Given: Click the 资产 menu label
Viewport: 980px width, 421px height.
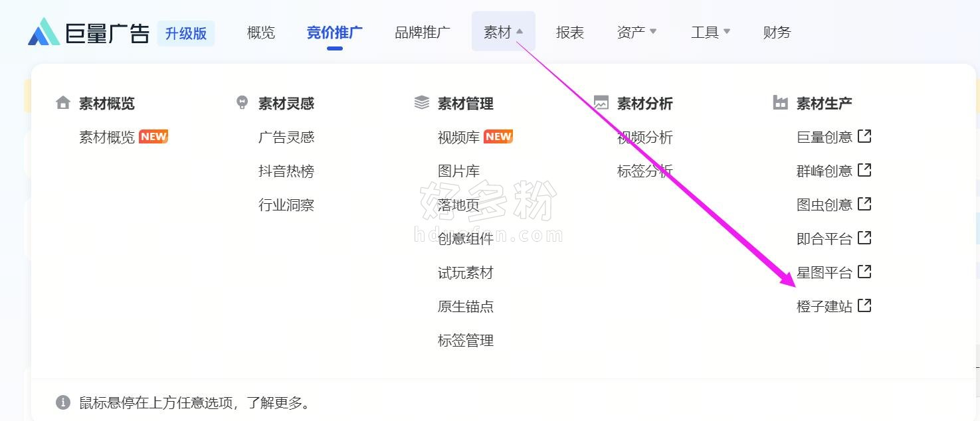Looking at the screenshot, I should tap(631, 32).
